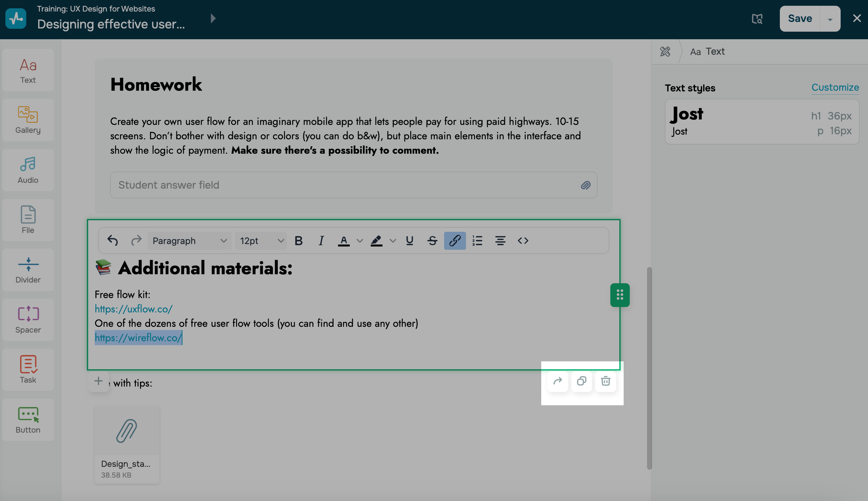Duplicate the block with copy icon

582,381
